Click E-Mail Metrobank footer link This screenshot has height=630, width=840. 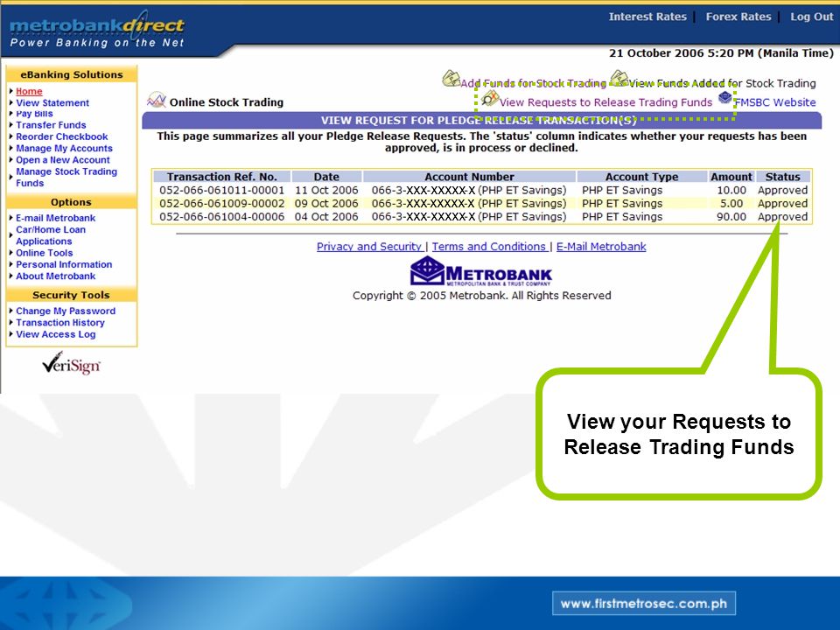[601, 247]
